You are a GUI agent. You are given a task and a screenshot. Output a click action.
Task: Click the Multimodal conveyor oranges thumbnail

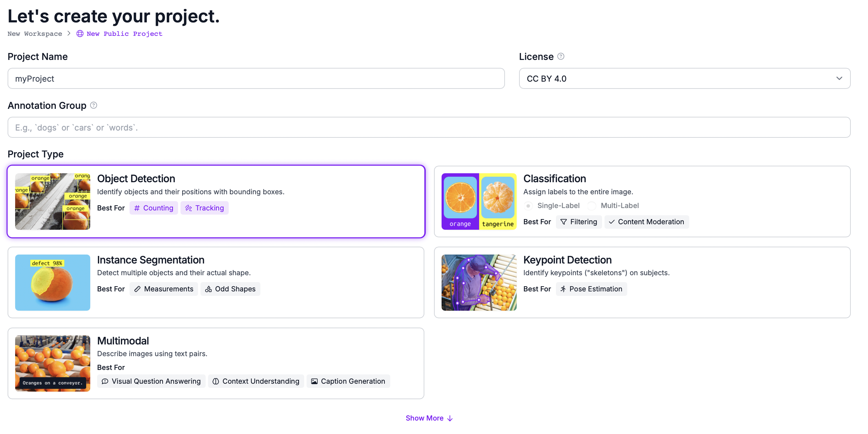[x=53, y=364]
